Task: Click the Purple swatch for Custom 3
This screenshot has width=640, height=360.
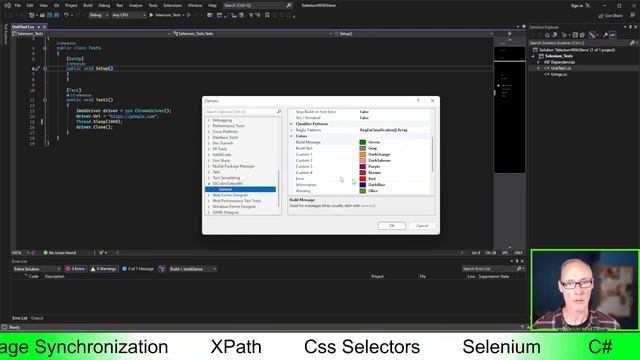Action: pyautogui.click(x=362, y=167)
